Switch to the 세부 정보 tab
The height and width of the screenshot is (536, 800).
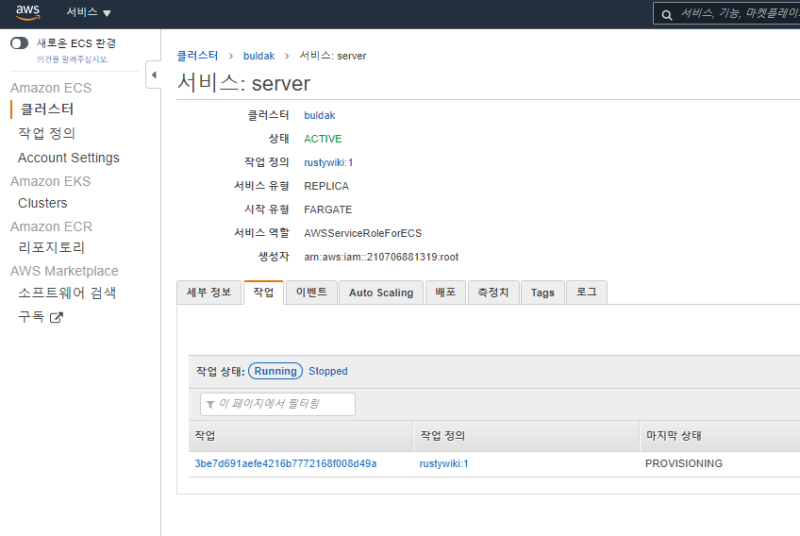click(208, 293)
